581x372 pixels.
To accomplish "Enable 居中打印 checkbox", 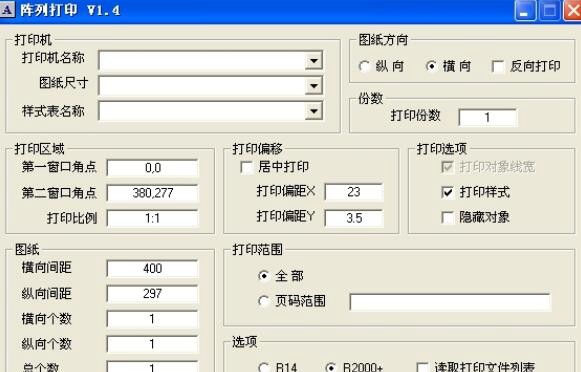I will pyautogui.click(x=246, y=167).
